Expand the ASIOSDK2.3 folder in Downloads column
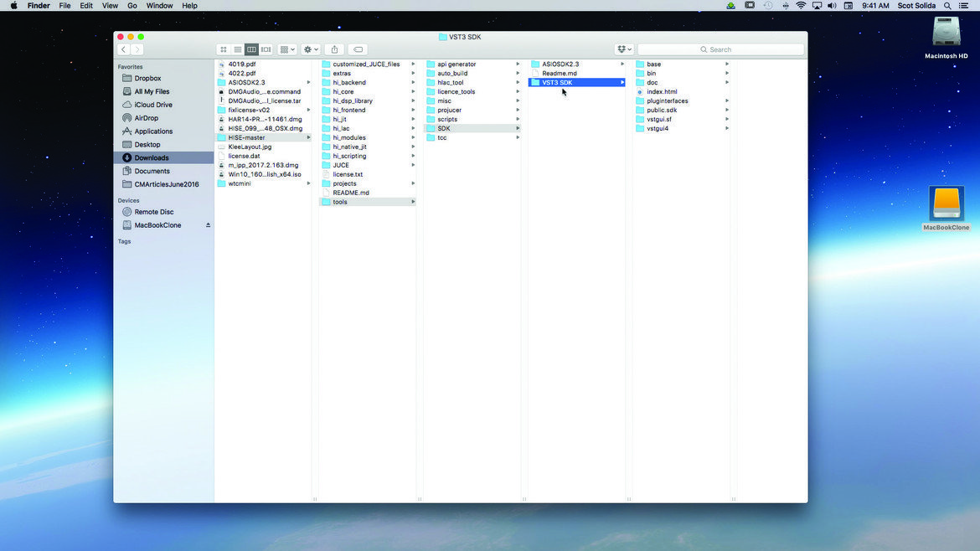 (309, 82)
